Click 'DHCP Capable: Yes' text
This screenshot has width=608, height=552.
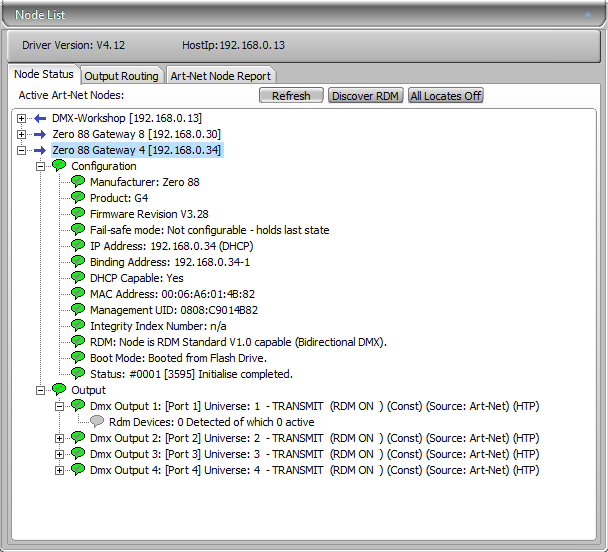click(x=137, y=278)
